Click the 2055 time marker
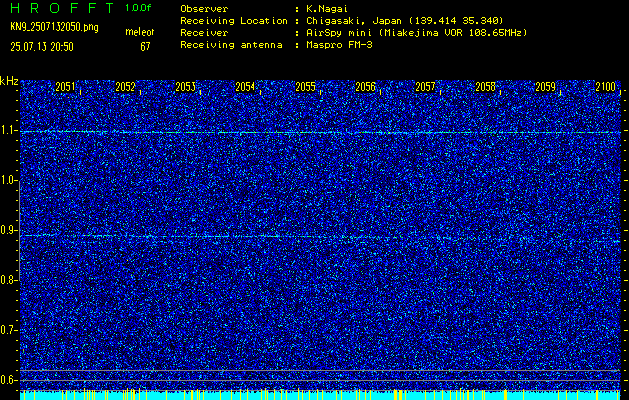 (x=305, y=87)
